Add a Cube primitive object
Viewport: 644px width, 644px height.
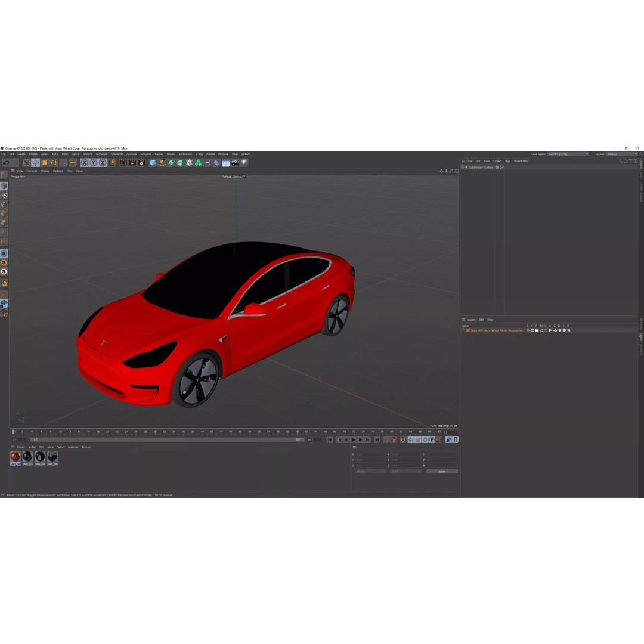pyautogui.click(x=153, y=163)
